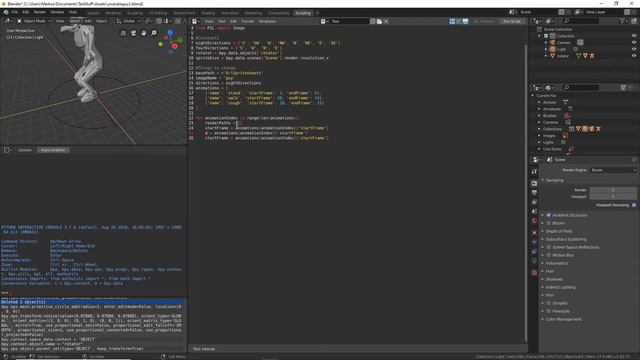This screenshot has height=360, width=640.
Task: Toggle visibility eye for Light
Action: (x=634, y=49)
